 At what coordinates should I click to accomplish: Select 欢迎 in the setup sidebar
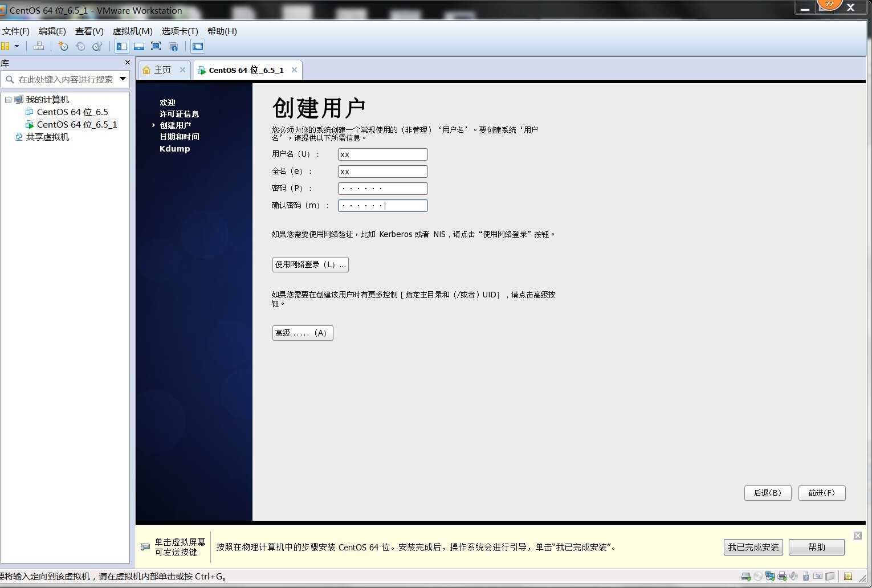coord(167,103)
